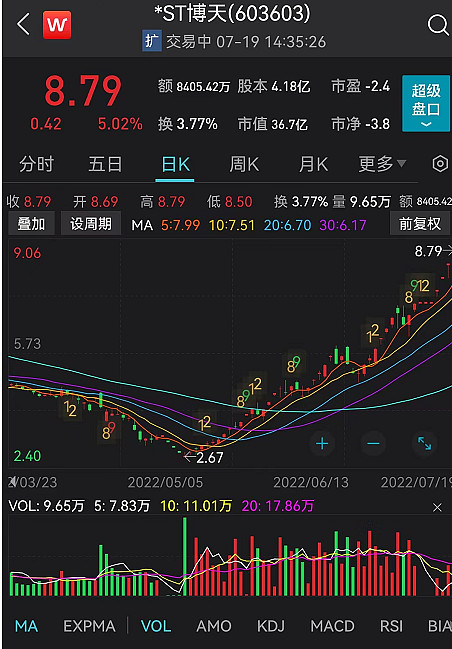The height and width of the screenshot is (649, 452).
Task: Tap the MA 10:7.51 legend value
Action: tap(232, 225)
